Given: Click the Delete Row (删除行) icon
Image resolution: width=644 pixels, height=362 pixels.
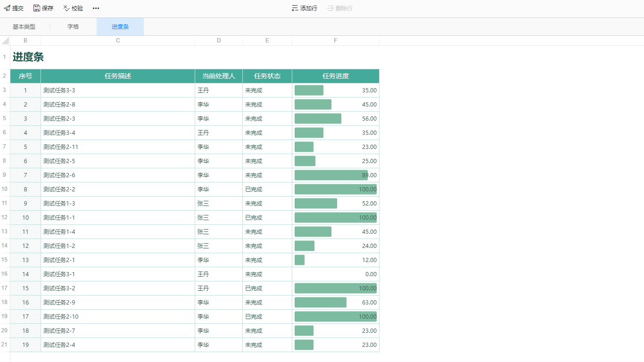Looking at the screenshot, I should point(330,8).
